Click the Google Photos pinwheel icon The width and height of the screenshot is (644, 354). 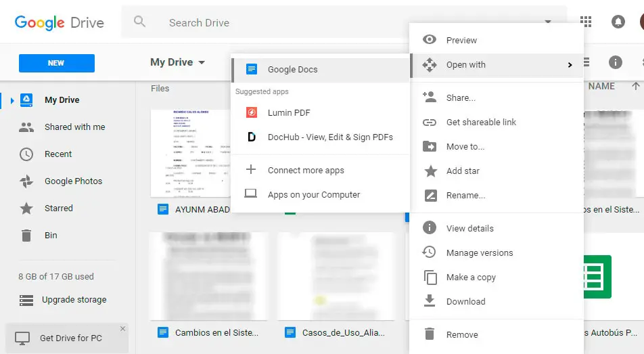26,181
